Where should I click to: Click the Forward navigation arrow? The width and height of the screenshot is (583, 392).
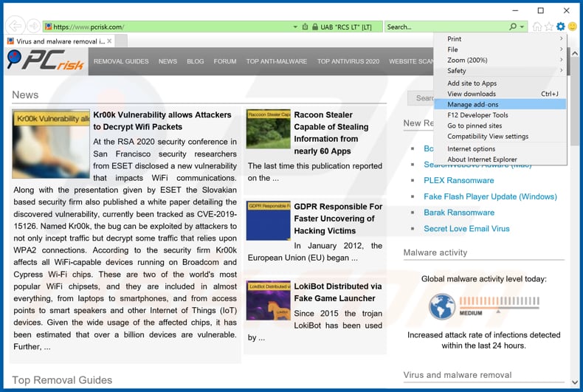[x=32, y=27]
